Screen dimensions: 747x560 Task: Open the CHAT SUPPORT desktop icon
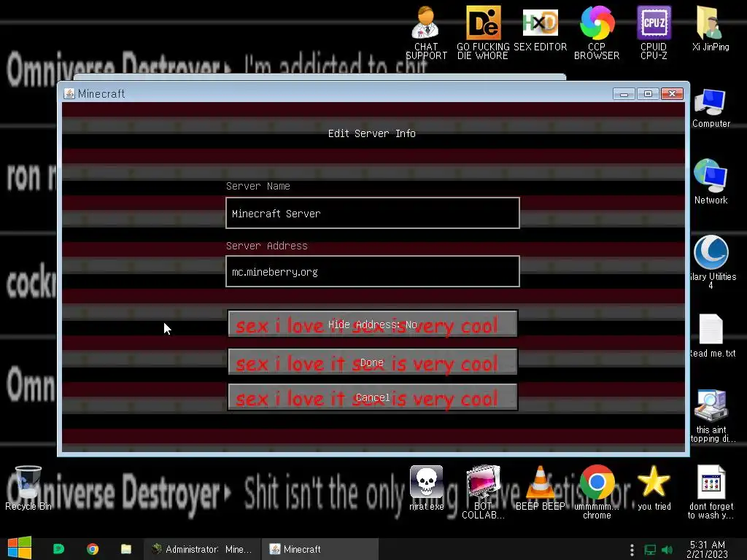425,32
